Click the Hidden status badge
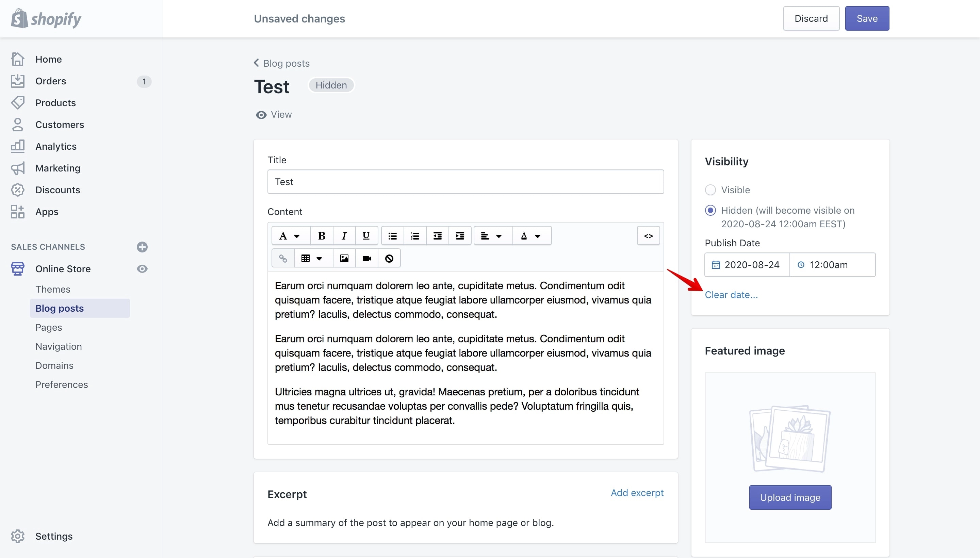 point(331,85)
